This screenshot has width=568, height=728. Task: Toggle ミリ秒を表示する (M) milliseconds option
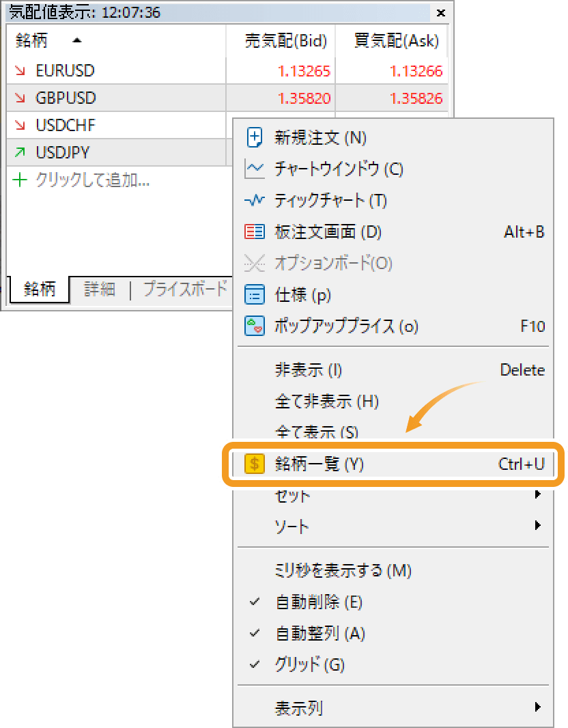pyautogui.click(x=393, y=571)
